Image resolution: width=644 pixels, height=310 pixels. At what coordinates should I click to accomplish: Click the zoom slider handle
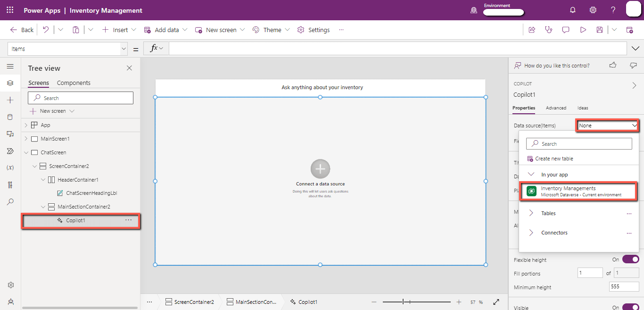coord(403,302)
